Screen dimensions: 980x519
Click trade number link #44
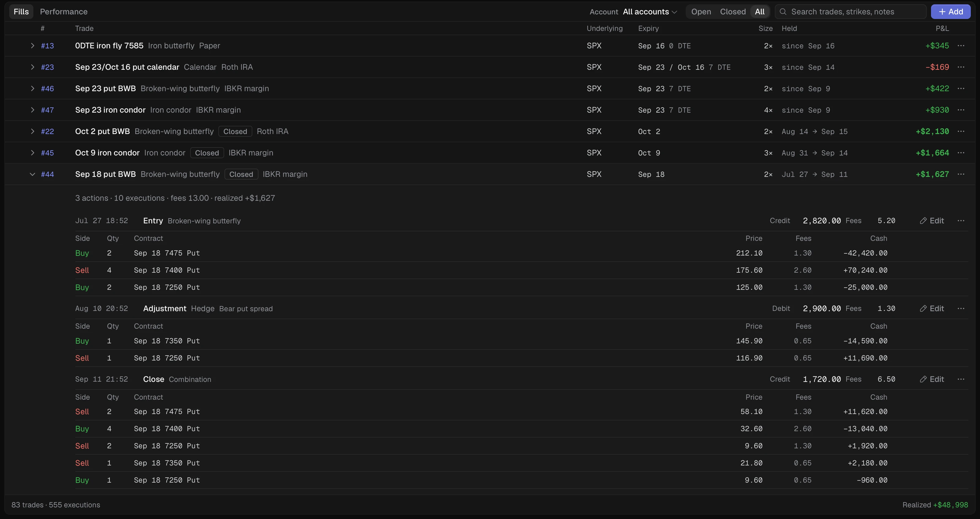point(47,174)
